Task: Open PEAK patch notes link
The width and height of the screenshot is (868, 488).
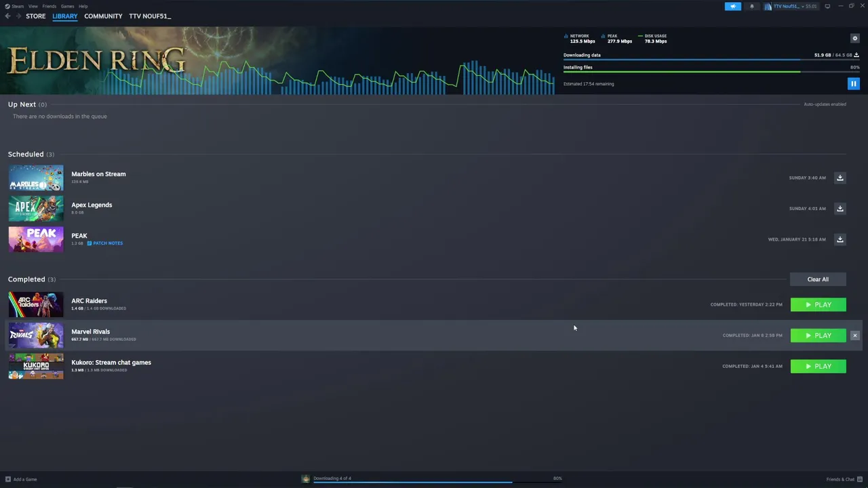Action: pos(105,243)
